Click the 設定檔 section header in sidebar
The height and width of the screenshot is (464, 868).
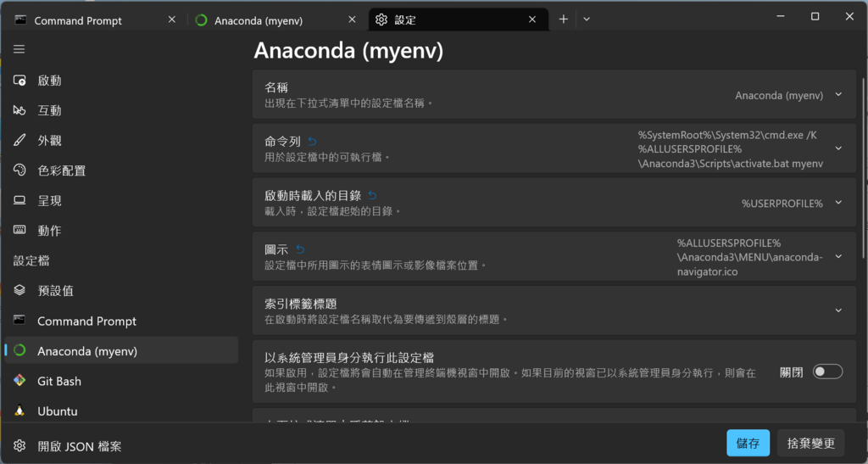31,260
